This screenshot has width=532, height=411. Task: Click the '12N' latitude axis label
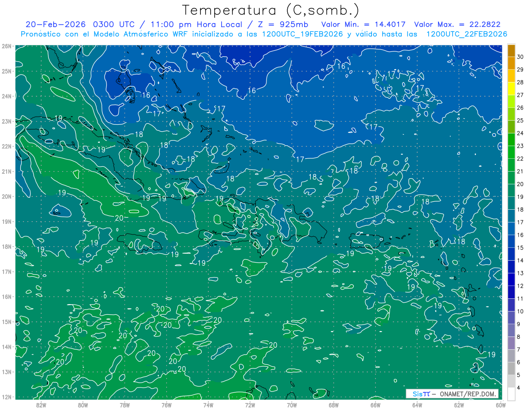pos(6,397)
